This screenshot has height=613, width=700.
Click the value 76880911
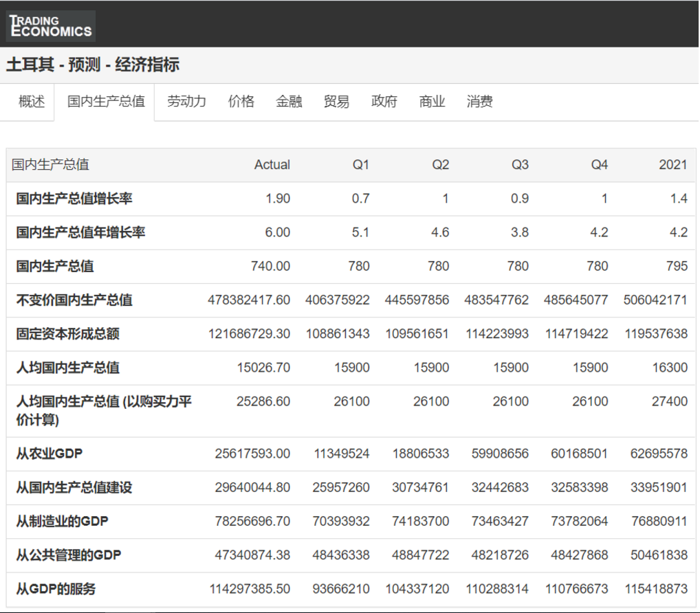pos(659,522)
